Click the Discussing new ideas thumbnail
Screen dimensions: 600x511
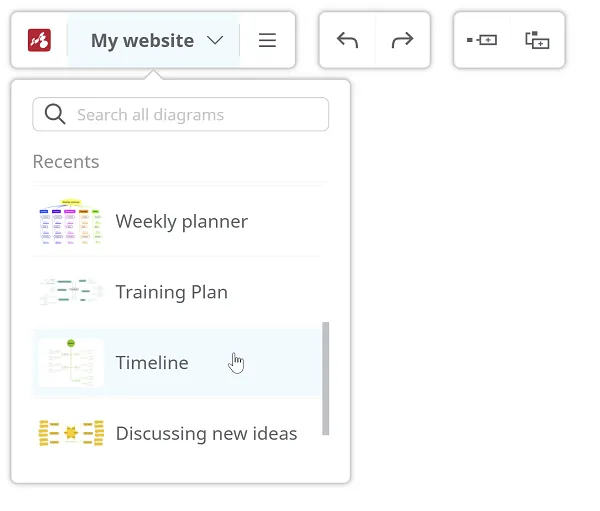pyautogui.click(x=71, y=433)
